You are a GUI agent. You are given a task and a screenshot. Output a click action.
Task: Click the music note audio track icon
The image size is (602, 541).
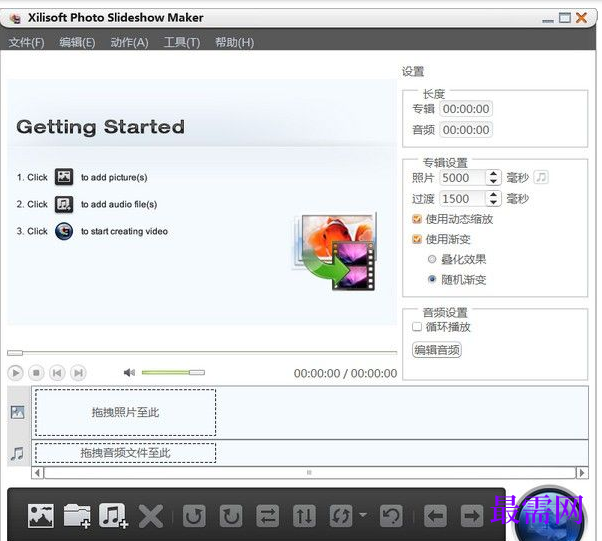tap(17, 453)
